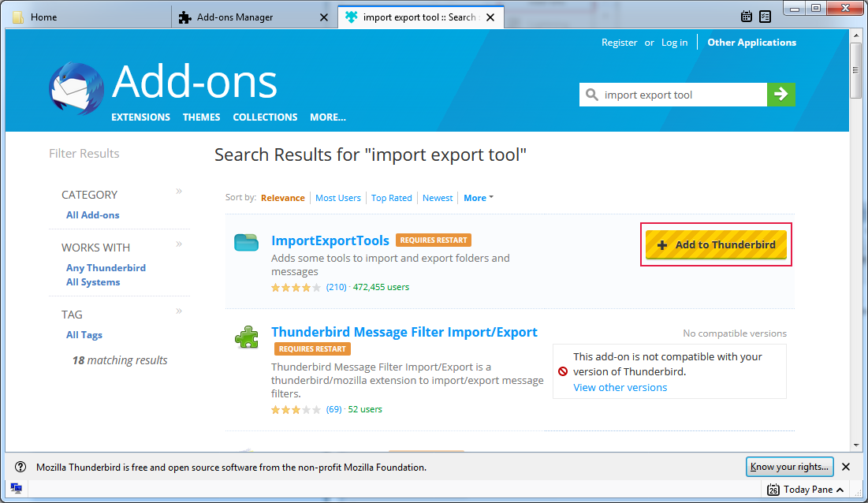The image size is (868, 503).
Task: Close the Add-ons Manager tab
Action: click(324, 17)
